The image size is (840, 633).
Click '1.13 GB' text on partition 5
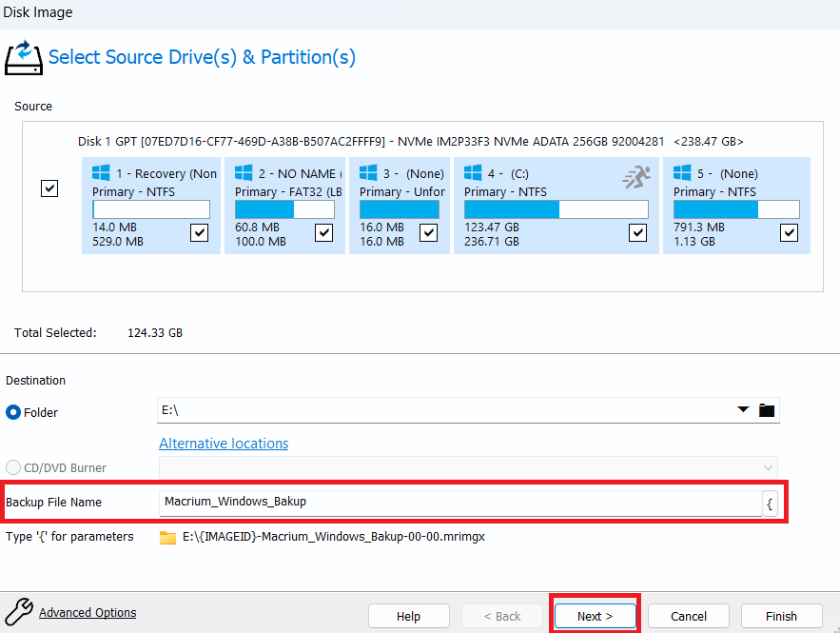[694, 241]
